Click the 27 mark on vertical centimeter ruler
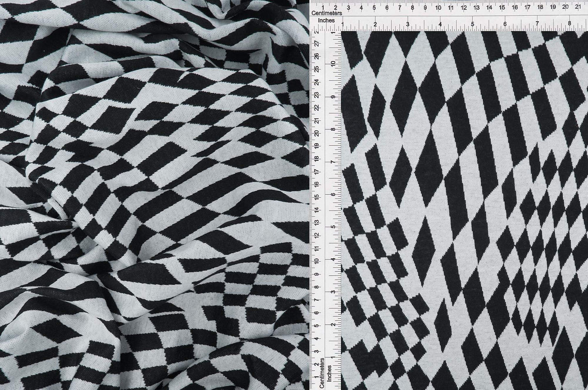 pos(317,43)
